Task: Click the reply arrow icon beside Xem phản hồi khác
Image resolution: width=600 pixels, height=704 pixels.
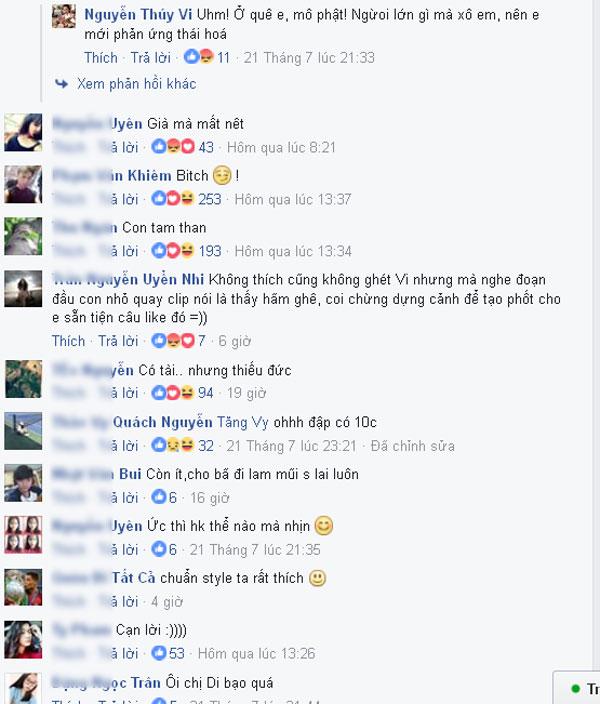Action: 62,84
